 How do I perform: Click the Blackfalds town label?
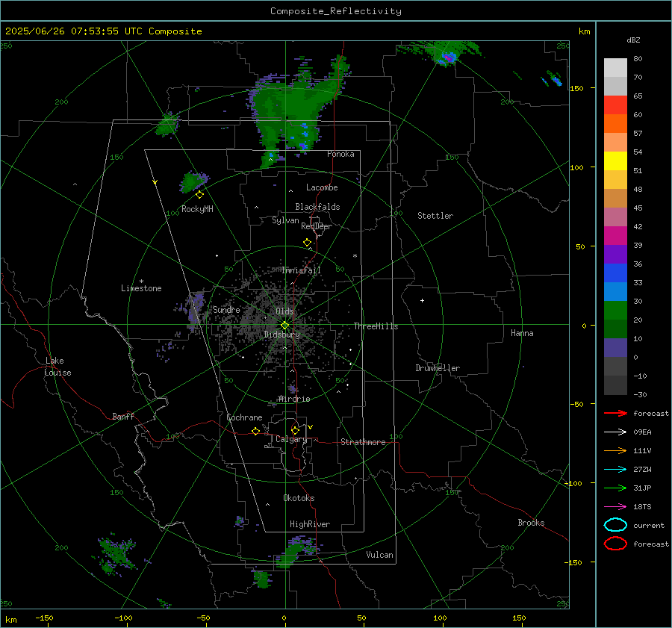click(x=317, y=207)
